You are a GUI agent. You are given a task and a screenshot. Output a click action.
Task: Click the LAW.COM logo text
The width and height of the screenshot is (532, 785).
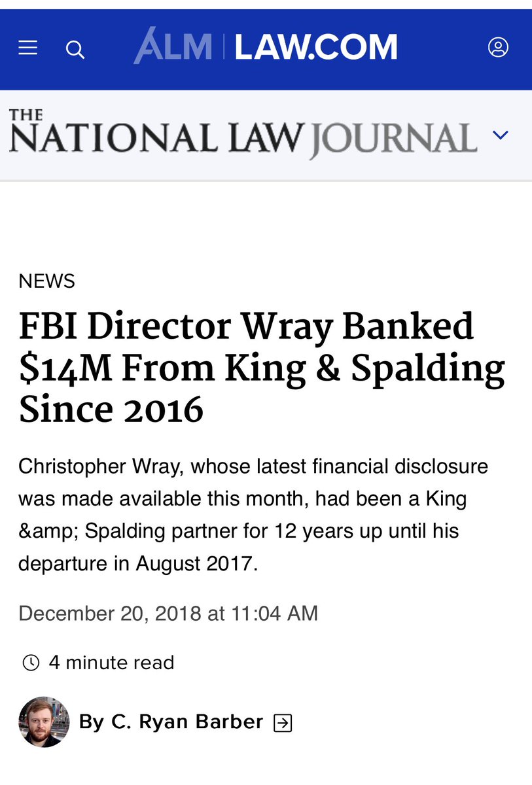[x=315, y=48]
